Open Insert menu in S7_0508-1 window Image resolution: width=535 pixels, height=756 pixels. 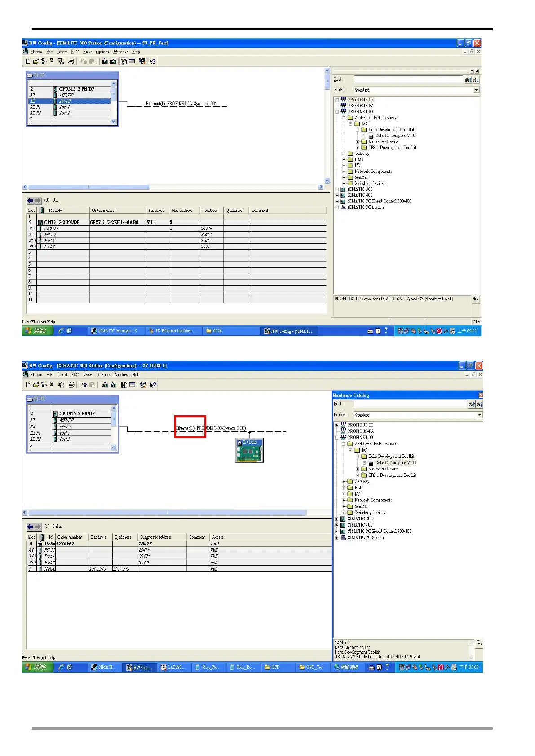click(62, 375)
